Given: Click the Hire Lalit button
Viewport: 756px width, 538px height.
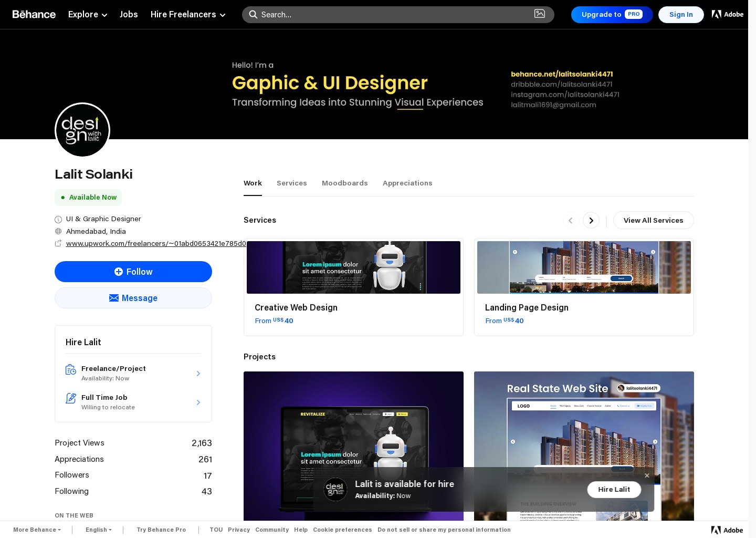Looking at the screenshot, I should [614, 489].
